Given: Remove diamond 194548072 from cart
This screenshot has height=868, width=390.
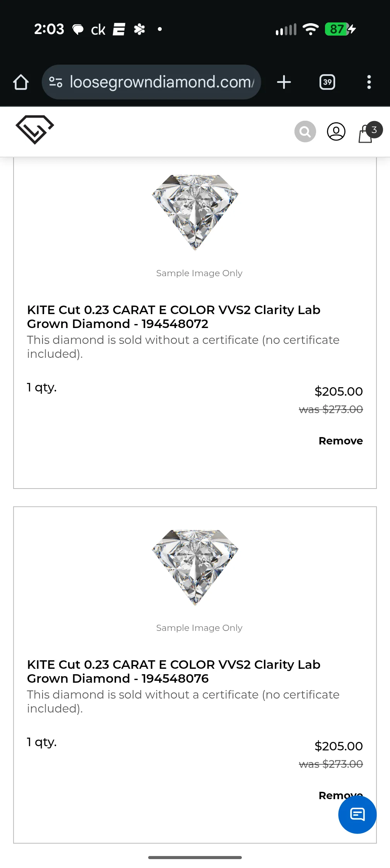Looking at the screenshot, I should pyautogui.click(x=340, y=441).
